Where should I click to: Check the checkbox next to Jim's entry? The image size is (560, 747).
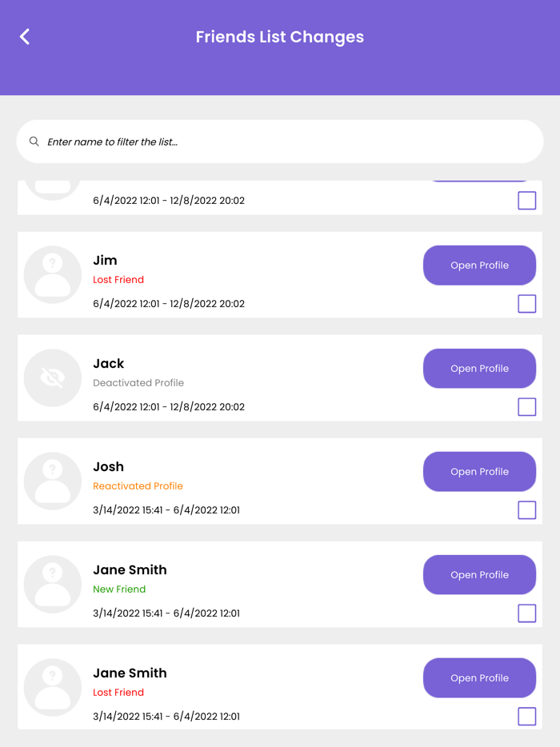[x=526, y=304]
